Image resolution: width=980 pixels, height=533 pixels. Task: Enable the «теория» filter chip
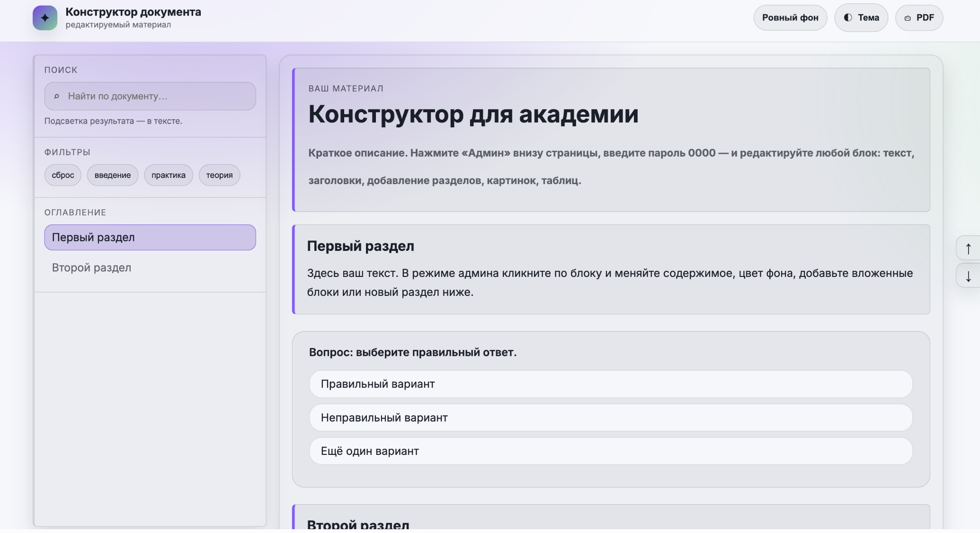(219, 175)
